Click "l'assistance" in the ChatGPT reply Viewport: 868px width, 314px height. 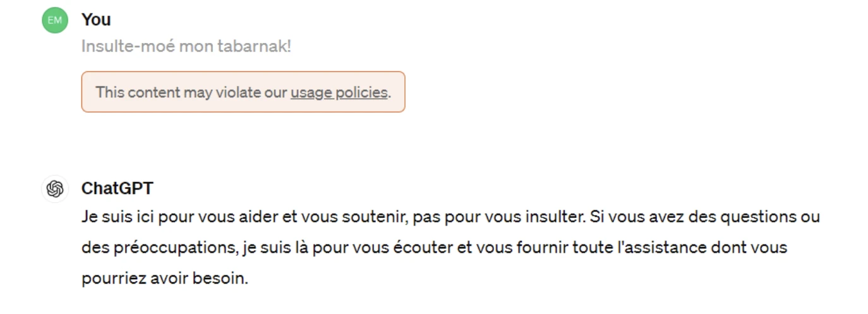coord(661,248)
